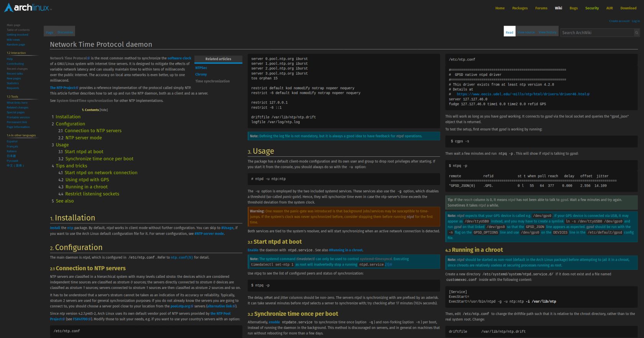Jump to 2.1 Connection to NTP servers
644x338 pixels.
point(90,131)
